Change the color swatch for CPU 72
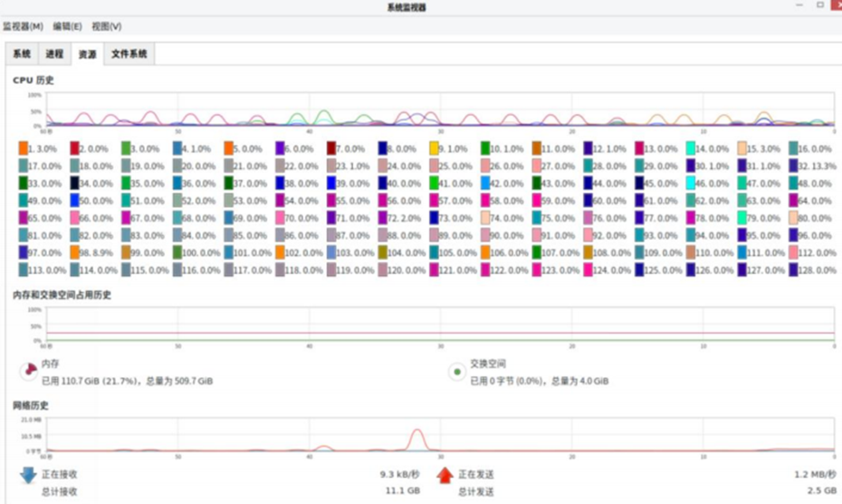Image resolution: width=842 pixels, height=504 pixels. tap(383, 218)
